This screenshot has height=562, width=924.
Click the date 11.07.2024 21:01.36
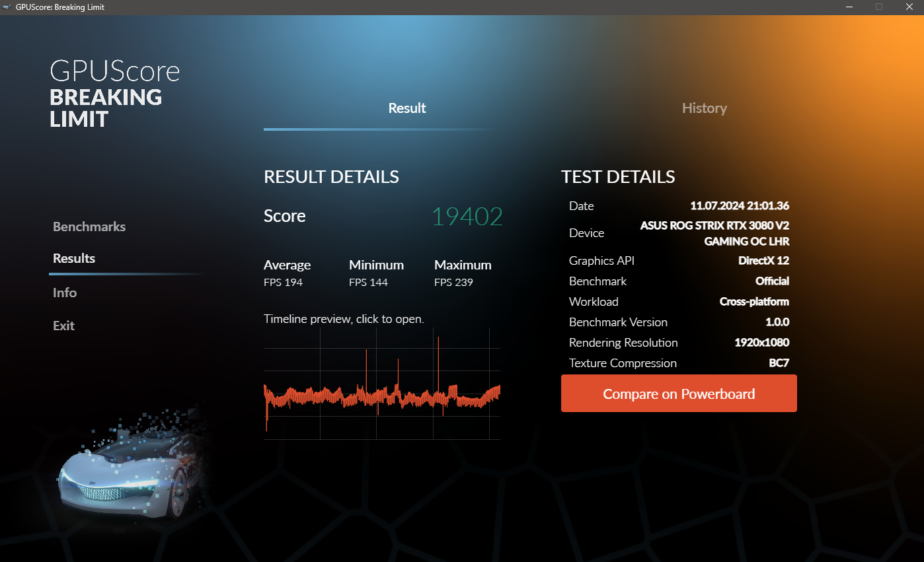click(x=740, y=206)
